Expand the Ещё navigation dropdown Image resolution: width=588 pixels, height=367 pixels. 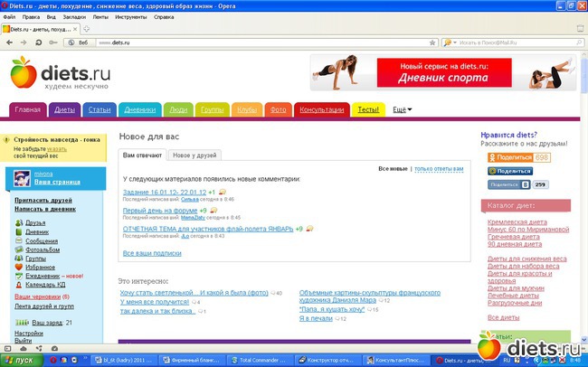click(x=402, y=109)
